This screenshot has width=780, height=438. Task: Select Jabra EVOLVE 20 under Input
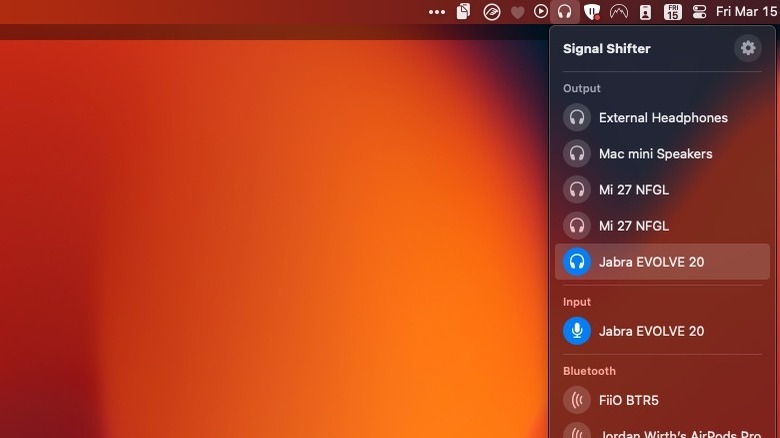point(662,331)
